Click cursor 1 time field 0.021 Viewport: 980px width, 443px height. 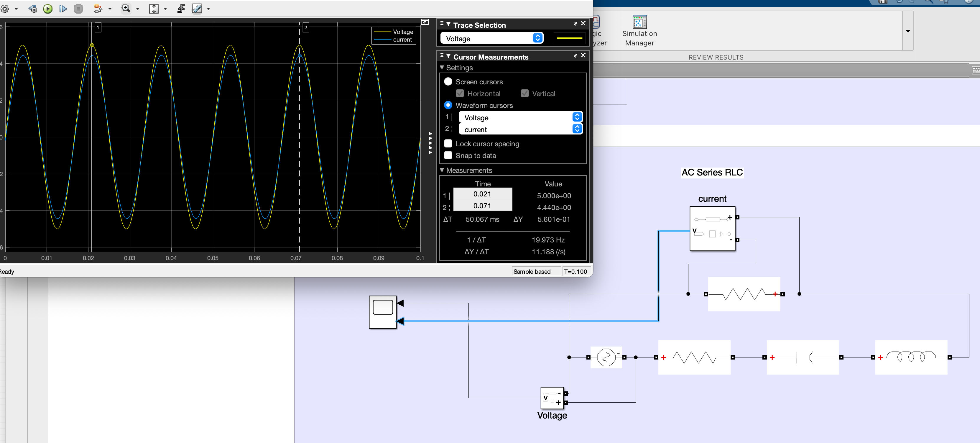point(483,194)
